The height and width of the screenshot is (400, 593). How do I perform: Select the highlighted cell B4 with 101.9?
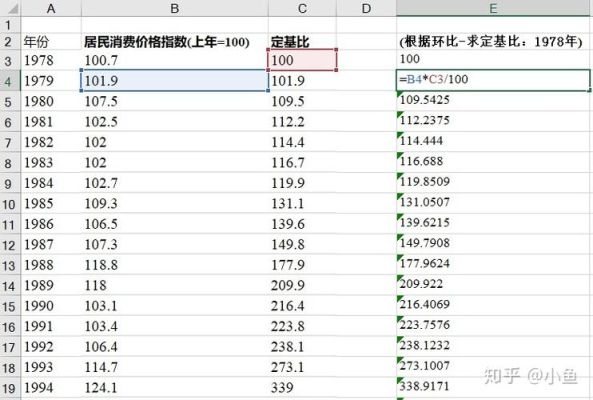click(175, 81)
